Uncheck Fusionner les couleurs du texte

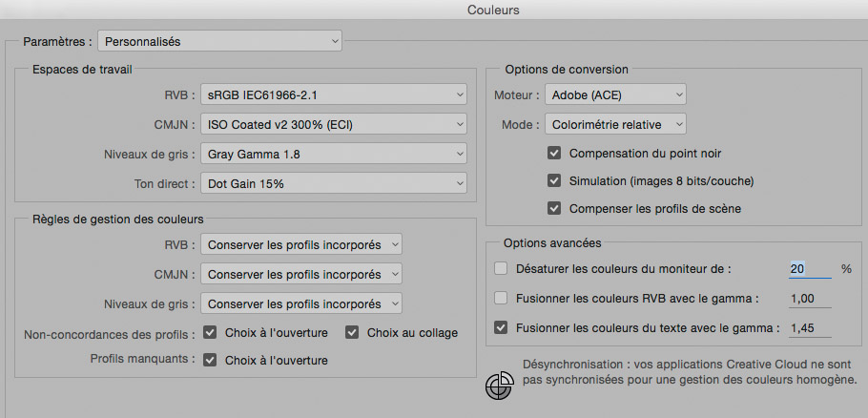pos(501,327)
